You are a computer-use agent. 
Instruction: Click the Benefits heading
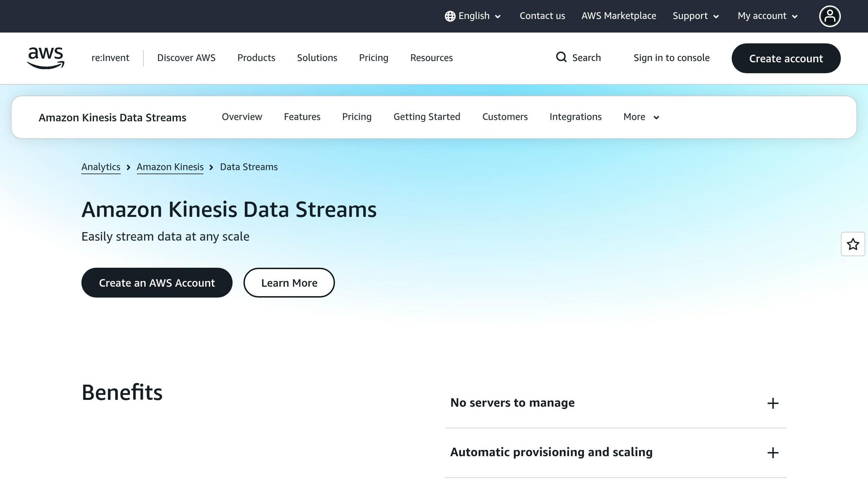122,392
